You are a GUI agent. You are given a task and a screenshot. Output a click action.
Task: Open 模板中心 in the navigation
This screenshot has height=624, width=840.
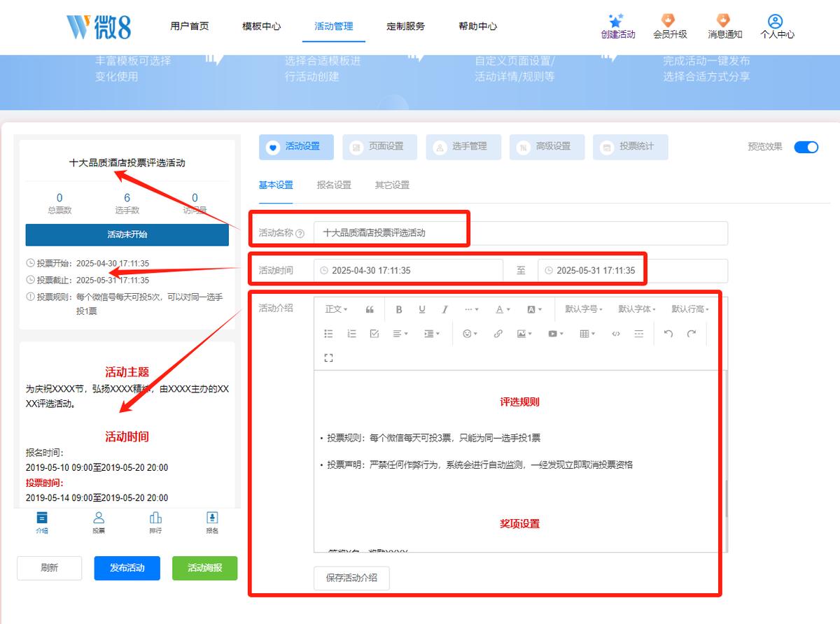pos(262,27)
